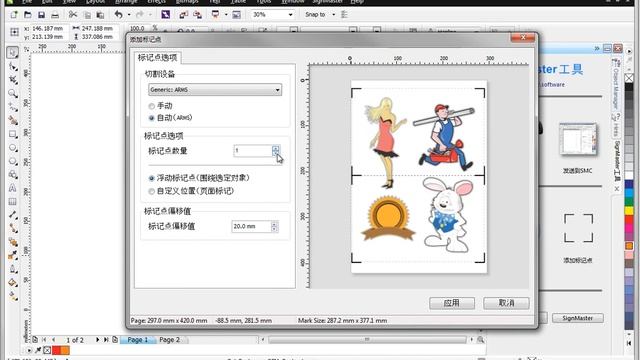Click the Copy icon in the toolbar
Image resolution: width=640 pixels, height=360 pixels.
tap(87, 15)
